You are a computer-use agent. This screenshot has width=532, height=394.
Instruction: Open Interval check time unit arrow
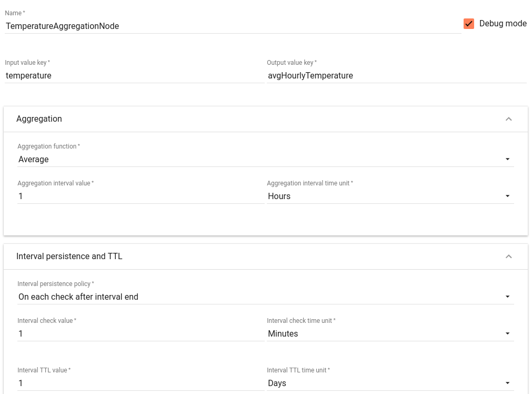pos(507,333)
